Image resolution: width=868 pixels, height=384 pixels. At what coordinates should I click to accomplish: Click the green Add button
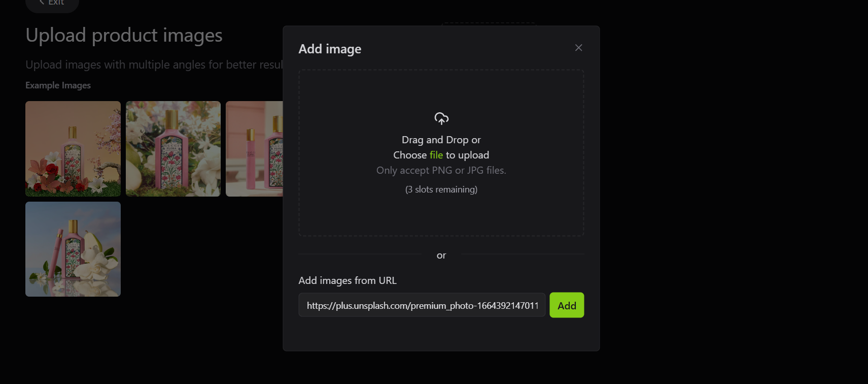coord(567,305)
